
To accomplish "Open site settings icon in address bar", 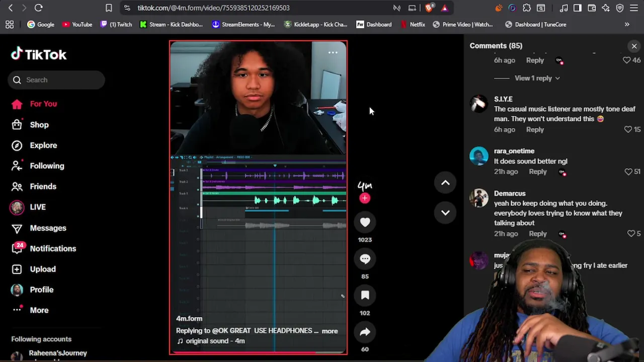I will click(127, 8).
